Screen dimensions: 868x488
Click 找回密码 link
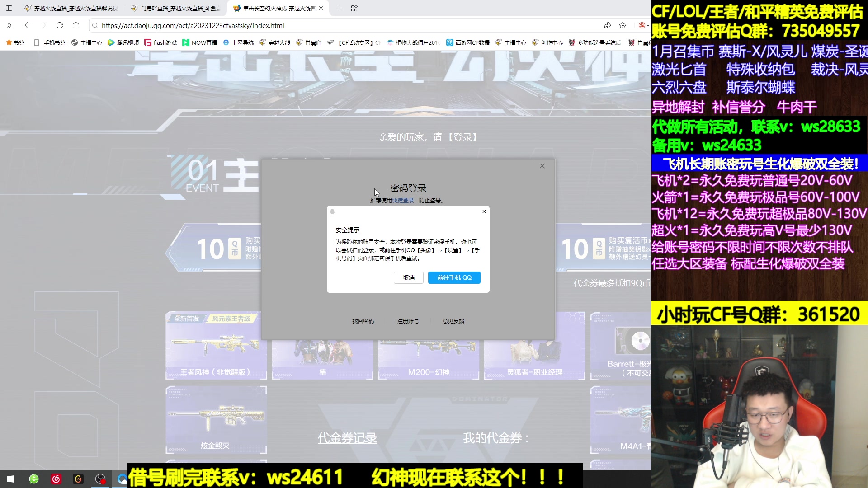363,321
